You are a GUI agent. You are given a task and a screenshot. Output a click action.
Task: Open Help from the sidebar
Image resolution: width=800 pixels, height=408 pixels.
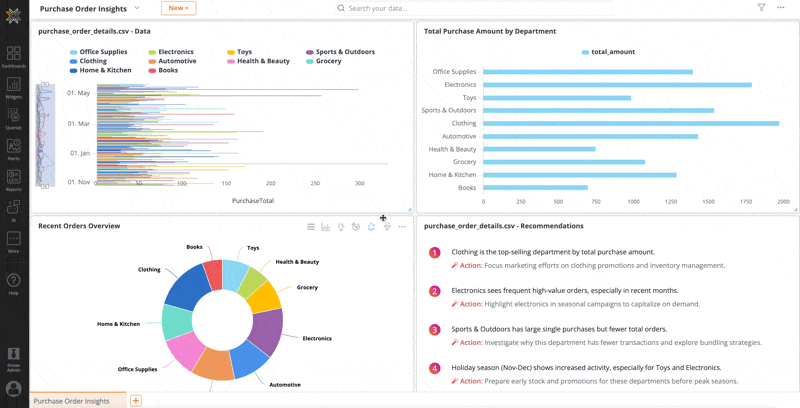[x=13, y=284]
